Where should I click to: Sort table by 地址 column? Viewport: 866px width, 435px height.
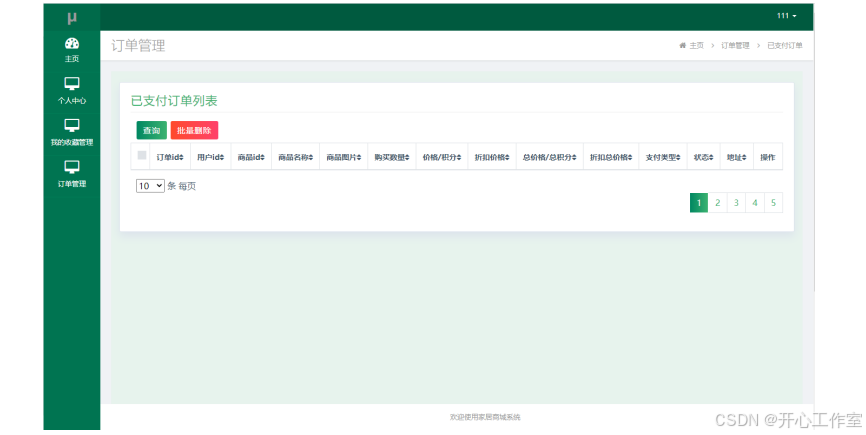737,157
